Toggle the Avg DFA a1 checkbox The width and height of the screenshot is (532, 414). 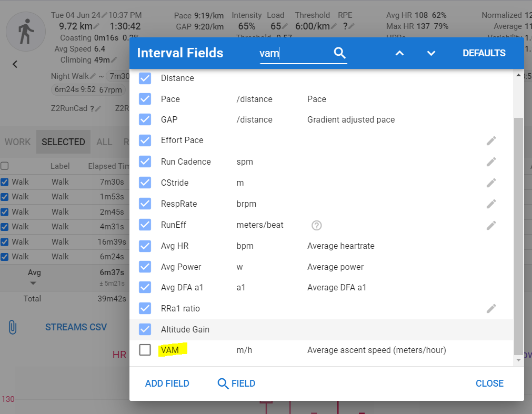(145, 287)
